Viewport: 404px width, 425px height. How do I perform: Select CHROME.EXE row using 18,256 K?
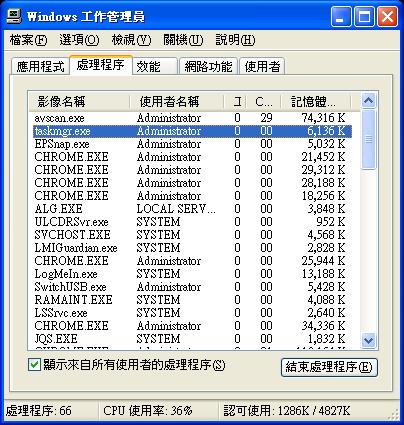click(x=192, y=196)
